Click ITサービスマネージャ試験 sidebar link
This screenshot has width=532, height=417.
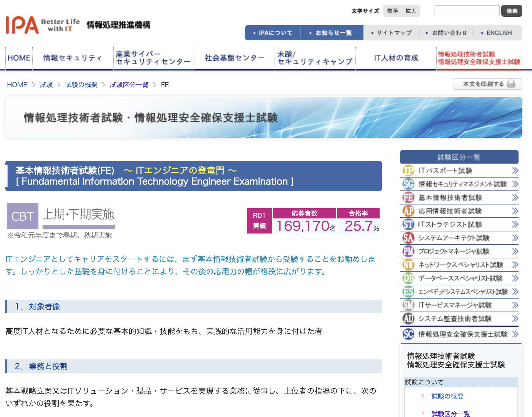pos(459,305)
